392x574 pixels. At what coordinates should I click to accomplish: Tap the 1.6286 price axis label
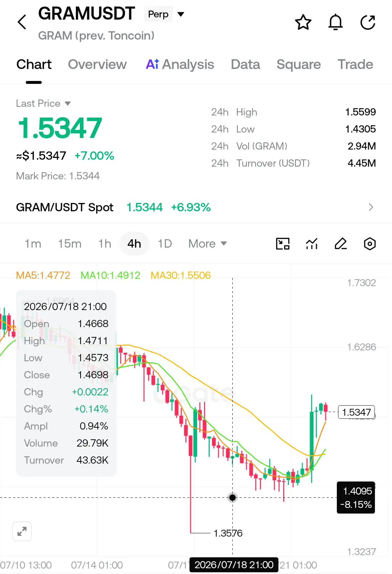362,347
